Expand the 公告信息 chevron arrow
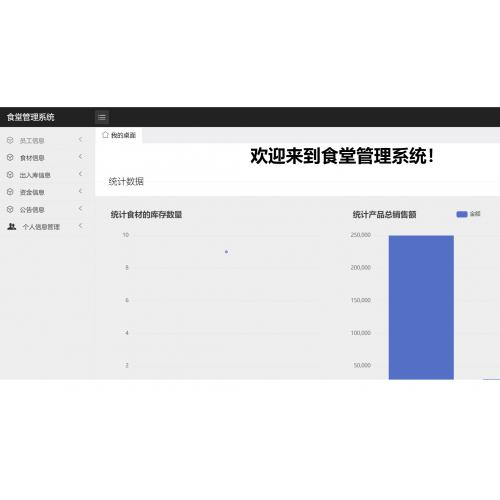Viewport: 500px width, 500px height. coord(80,208)
